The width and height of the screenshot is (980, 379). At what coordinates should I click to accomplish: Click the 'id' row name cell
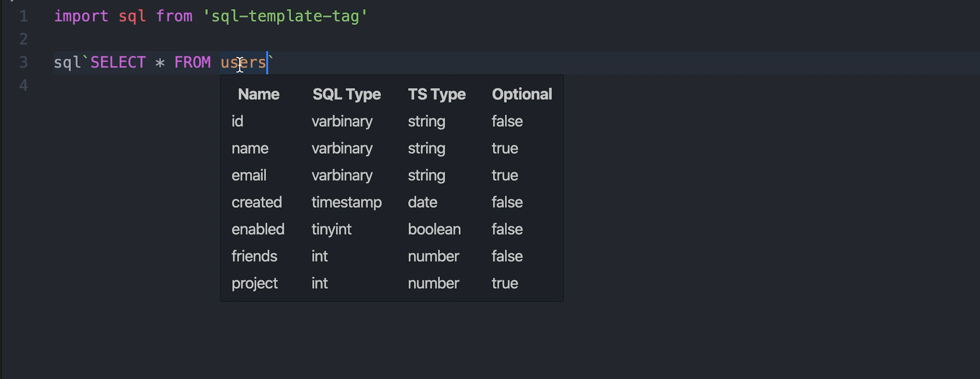click(x=237, y=121)
